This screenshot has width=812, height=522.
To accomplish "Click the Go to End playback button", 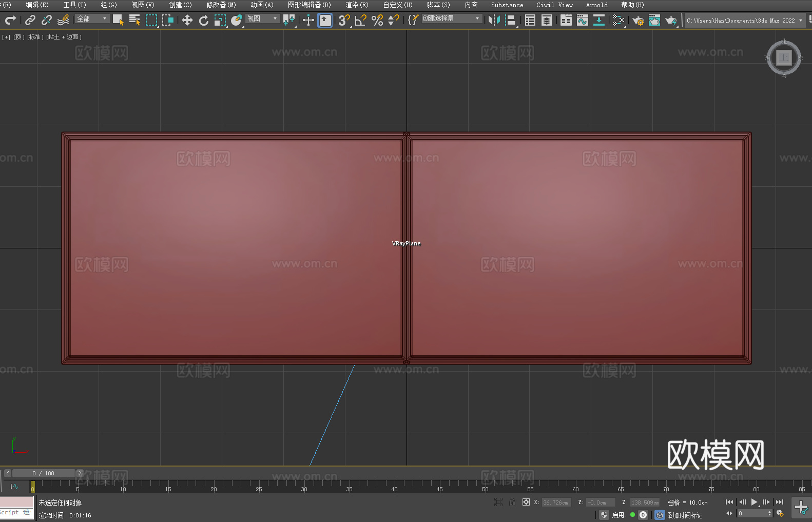I will [x=780, y=502].
